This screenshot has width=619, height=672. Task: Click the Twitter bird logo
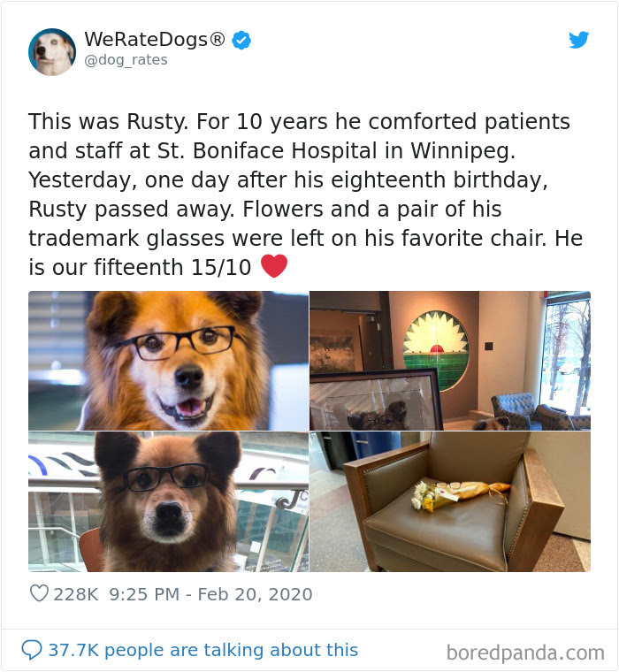coord(578,40)
